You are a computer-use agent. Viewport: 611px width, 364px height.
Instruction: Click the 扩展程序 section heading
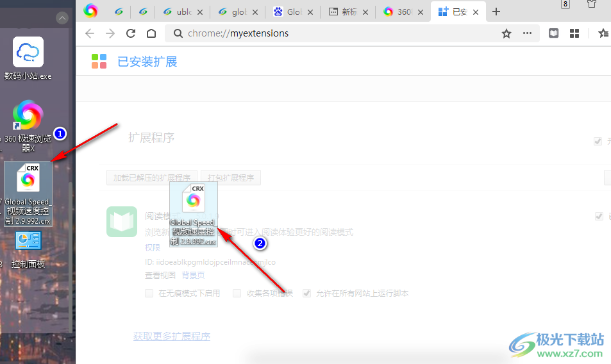[151, 137]
